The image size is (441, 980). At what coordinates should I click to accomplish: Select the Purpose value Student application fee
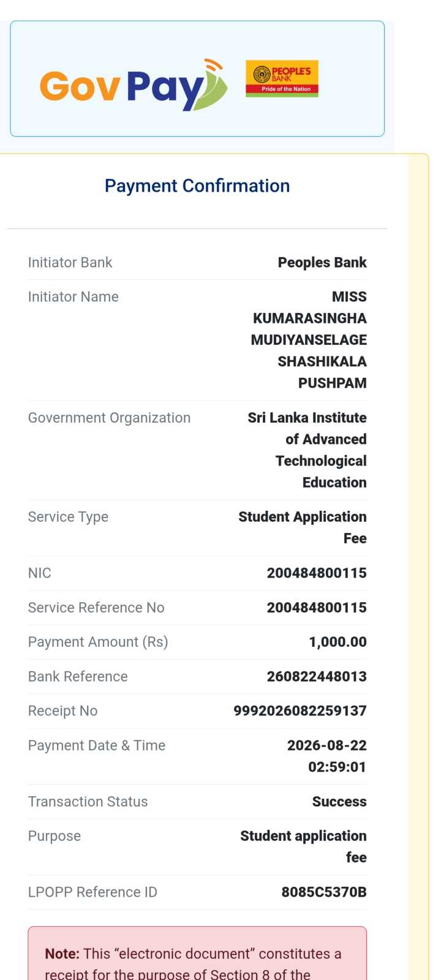(x=303, y=846)
